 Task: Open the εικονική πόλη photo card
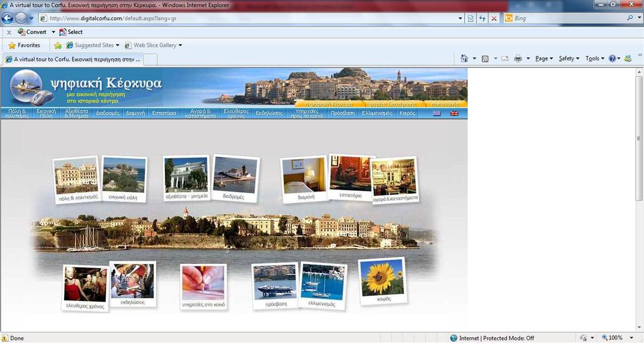pyautogui.click(x=124, y=179)
